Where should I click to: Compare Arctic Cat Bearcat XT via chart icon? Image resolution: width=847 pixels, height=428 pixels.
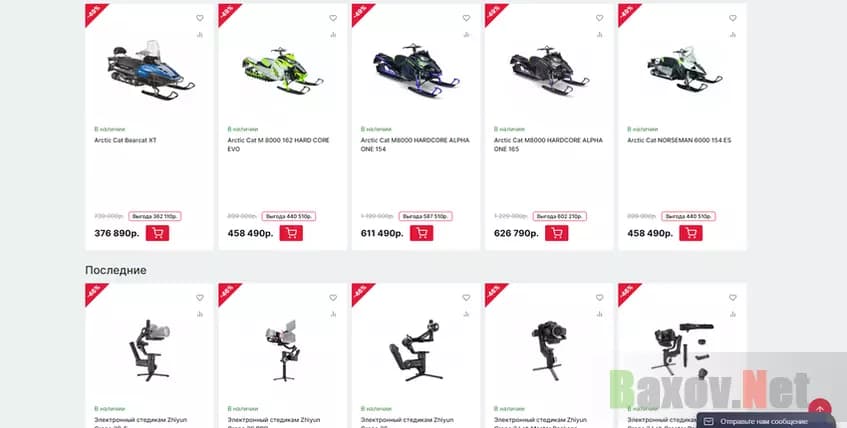(200, 35)
